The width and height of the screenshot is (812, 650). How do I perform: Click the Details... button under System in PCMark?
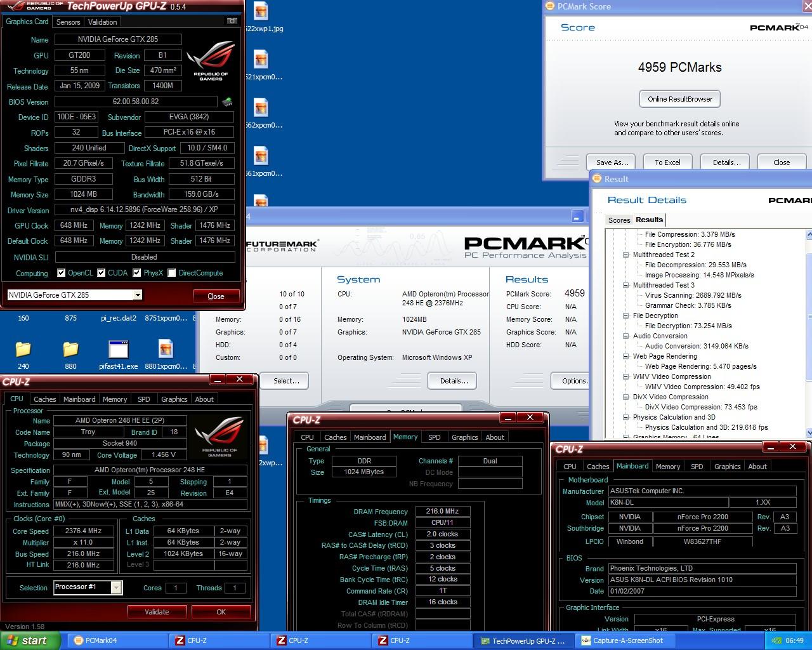454,381
